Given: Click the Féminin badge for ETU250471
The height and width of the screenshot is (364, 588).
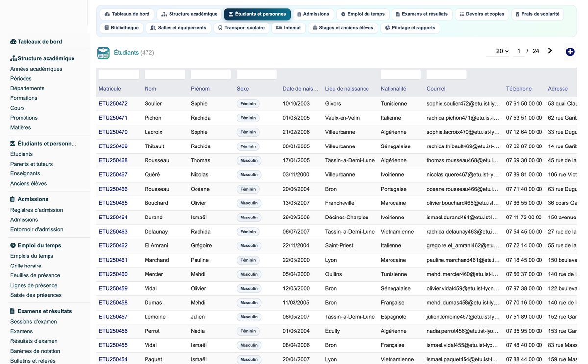Looking at the screenshot, I should tap(248, 118).
